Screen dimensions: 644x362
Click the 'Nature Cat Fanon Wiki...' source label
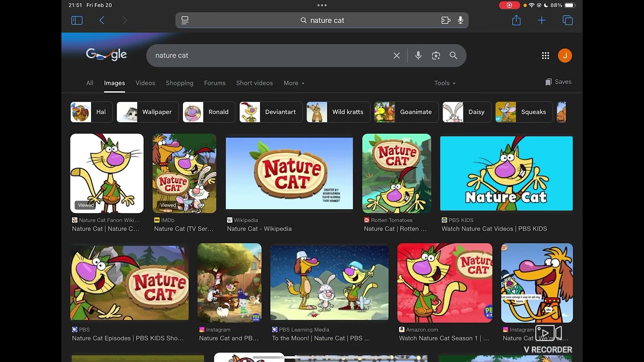pyautogui.click(x=109, y=220)
